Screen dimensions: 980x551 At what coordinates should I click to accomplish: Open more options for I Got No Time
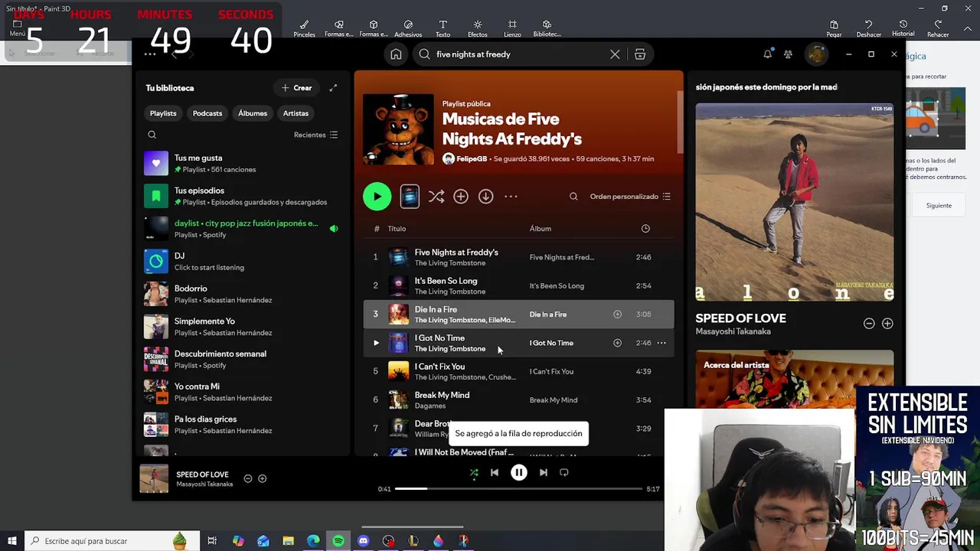click(661, 343)
